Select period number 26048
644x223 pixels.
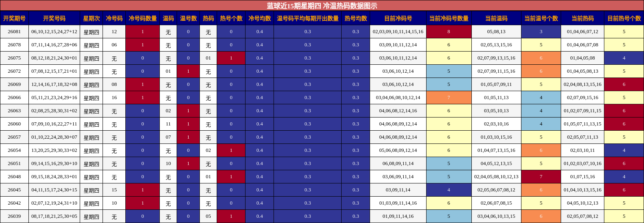[x=14, y=177]
